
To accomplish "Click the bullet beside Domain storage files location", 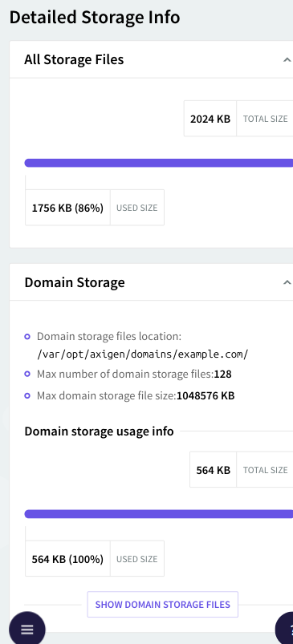I will coord(27,337).
